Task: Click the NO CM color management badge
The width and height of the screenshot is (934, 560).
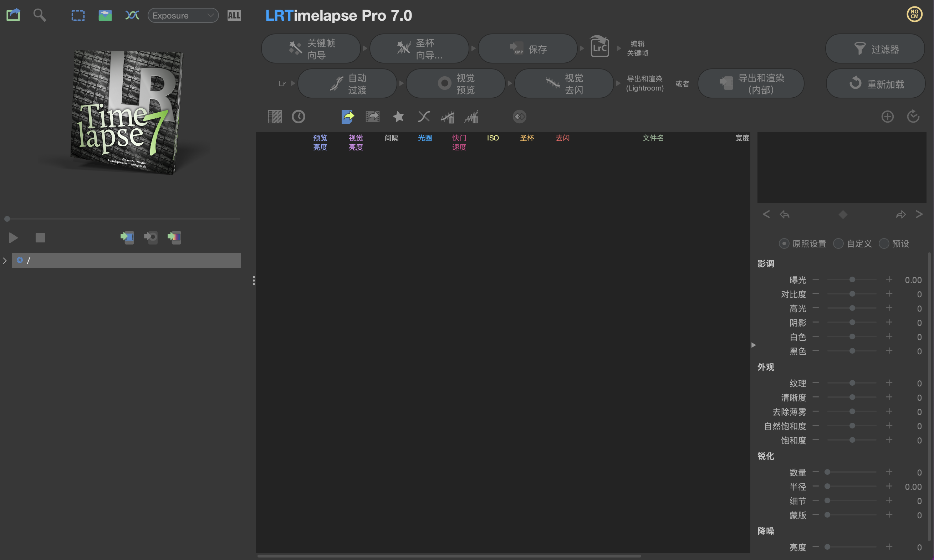Action: click(914, 14)
